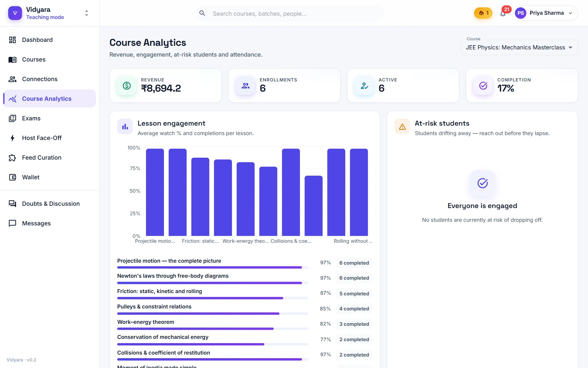Click the Rolling without axis label
Image resolution: width=588 pixels, height=368 pixels.
coord(353,241)
